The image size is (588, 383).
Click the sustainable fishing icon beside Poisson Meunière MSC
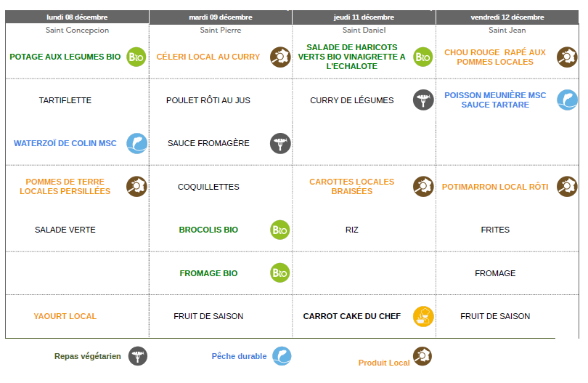(567, 100)
